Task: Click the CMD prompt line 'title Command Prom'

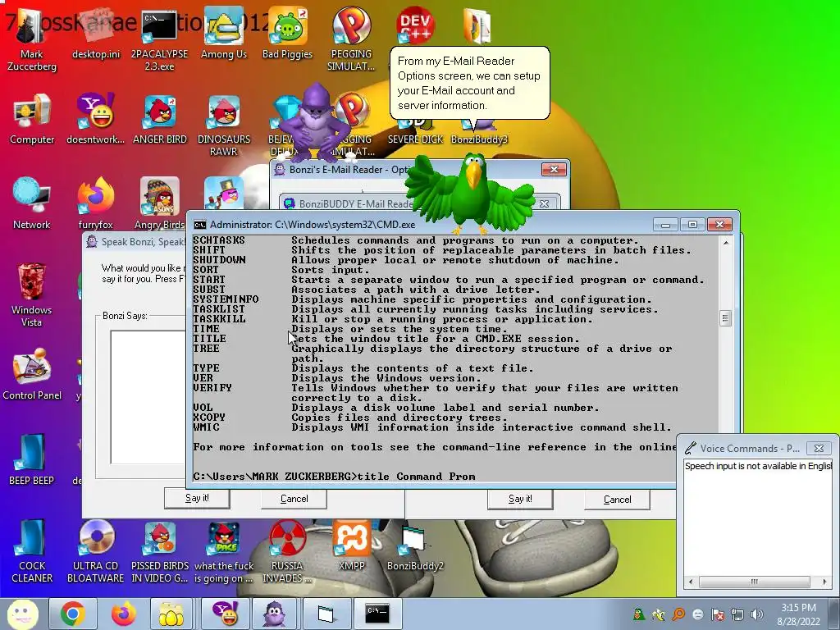Action: (335, 477)
